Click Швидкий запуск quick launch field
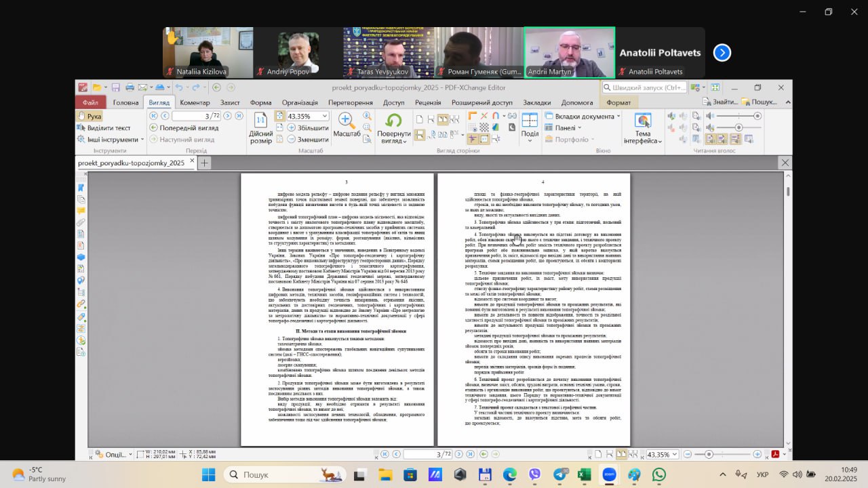 pos(645,87)
